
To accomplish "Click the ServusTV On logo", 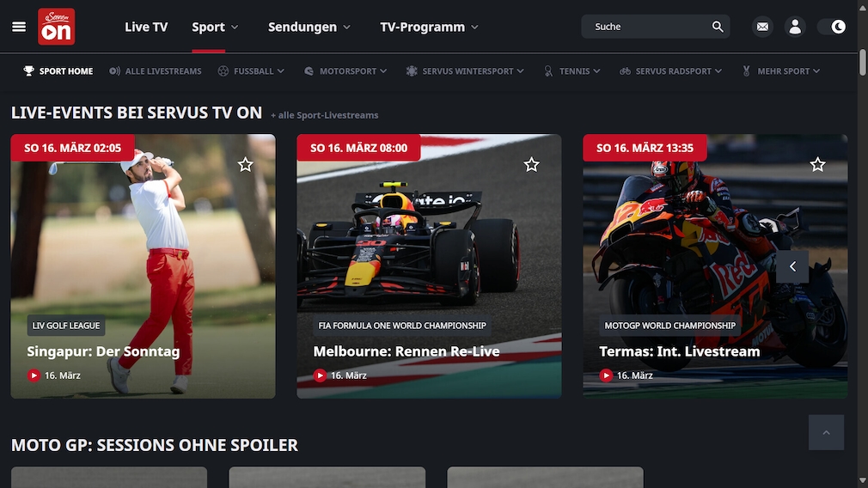I will (57, 27).
